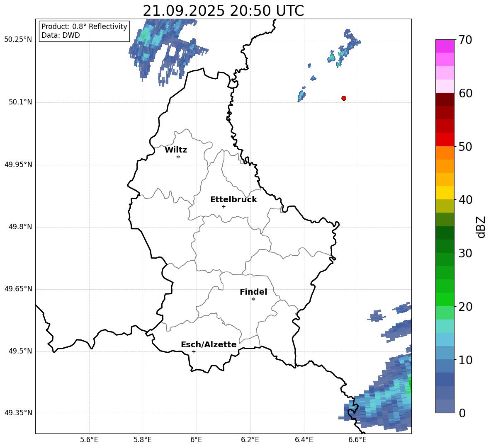
Task: Click the 49.65°N latitude label
Action: (x=18, y=289)
